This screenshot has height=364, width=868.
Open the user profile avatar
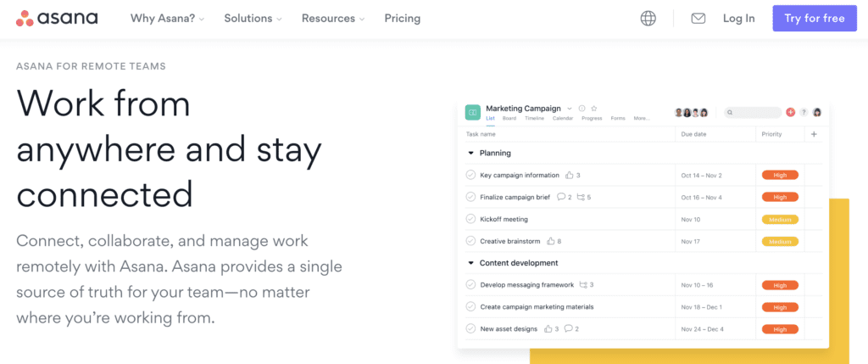[817, 113]
